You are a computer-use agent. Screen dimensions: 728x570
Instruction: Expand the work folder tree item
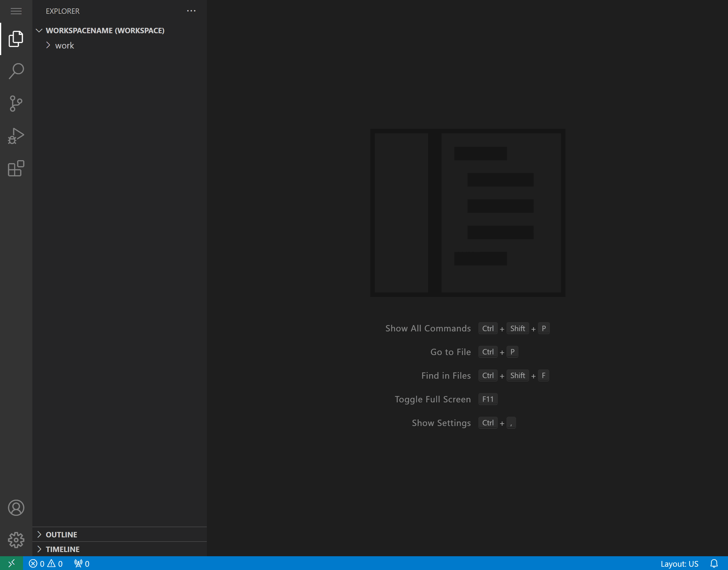click(x=48, y=45)
